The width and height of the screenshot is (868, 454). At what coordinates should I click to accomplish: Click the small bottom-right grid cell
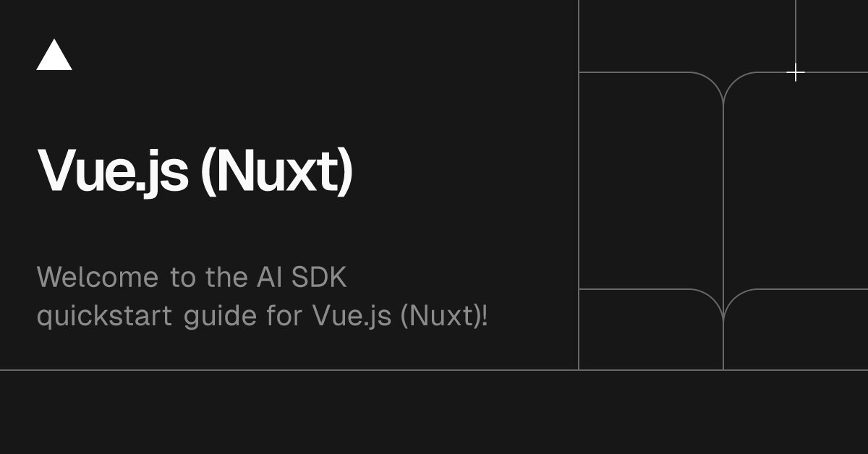[796, 330]
